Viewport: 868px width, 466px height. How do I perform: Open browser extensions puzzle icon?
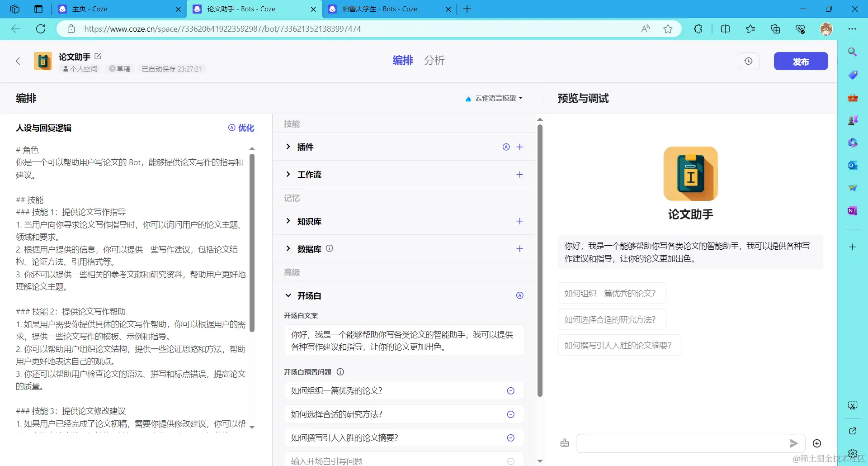[698, 29]
